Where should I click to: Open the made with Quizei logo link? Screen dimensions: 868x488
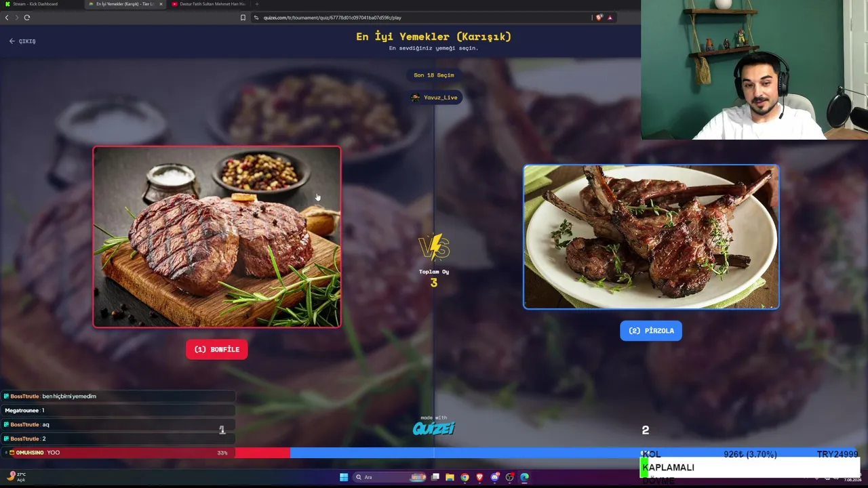434,426
